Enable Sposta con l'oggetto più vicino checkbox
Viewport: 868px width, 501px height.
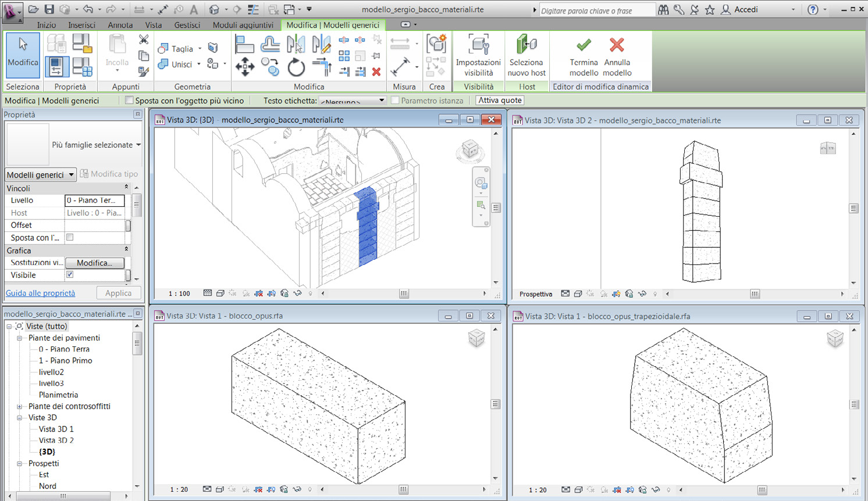130,101
